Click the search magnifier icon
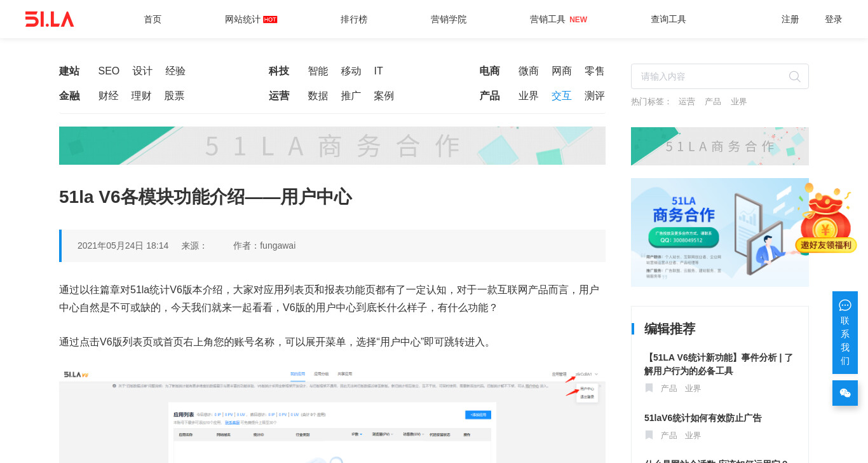Viewport: 868px width, 463px height. pos(794,76)
